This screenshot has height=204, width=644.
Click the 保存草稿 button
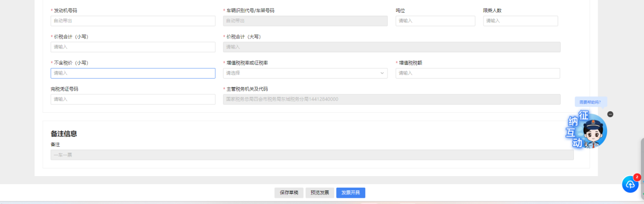coord(289,193)
